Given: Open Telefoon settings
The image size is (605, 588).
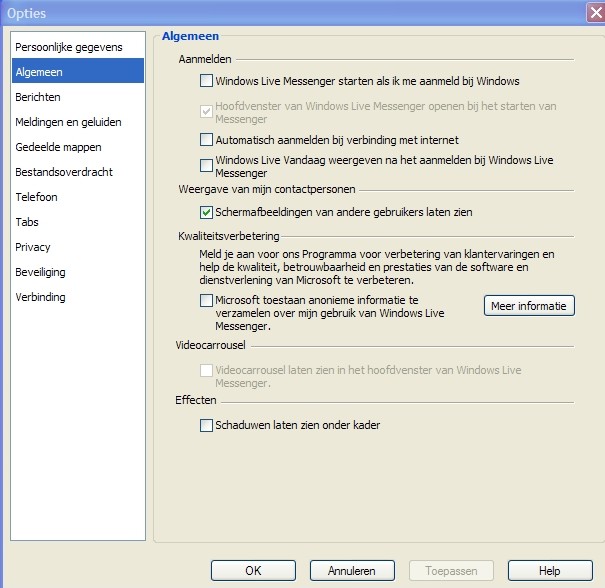Looking at the screenshot, I should pos(78,197).
